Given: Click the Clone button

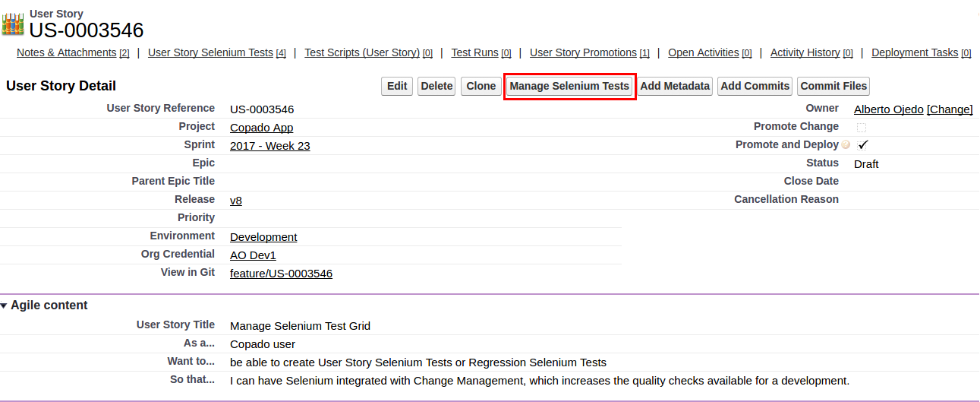Looking at the screenshot, I should tap(481, 86).
